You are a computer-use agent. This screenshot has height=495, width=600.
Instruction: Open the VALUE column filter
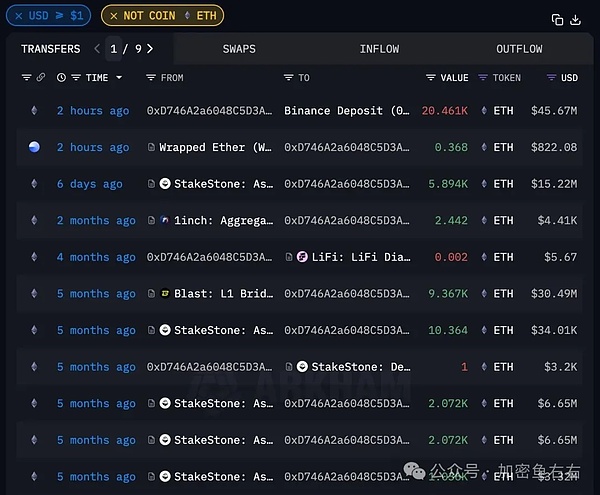(x=431, y=77)
